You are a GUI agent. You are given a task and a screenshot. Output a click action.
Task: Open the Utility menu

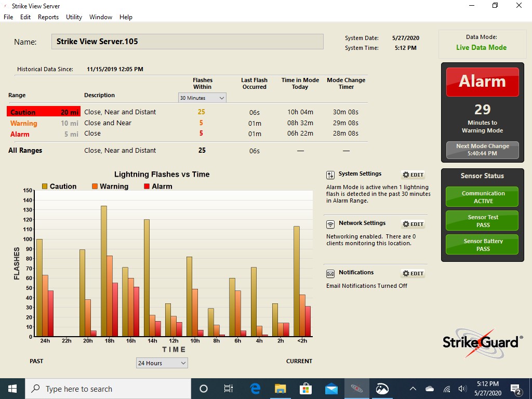pyautogui.click(x=74, y=17)
